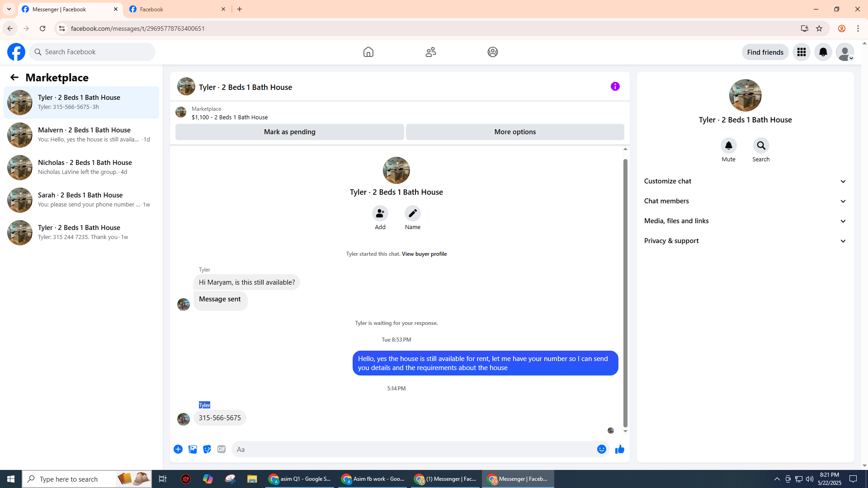Choose a GIF in composer
The height and width of the screenshot is (488, 868).
222,449
